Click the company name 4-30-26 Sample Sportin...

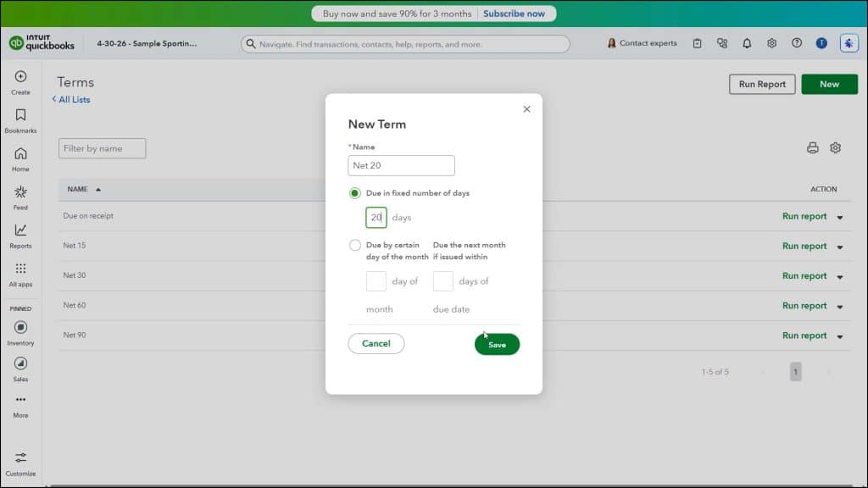tap(147, 43)
